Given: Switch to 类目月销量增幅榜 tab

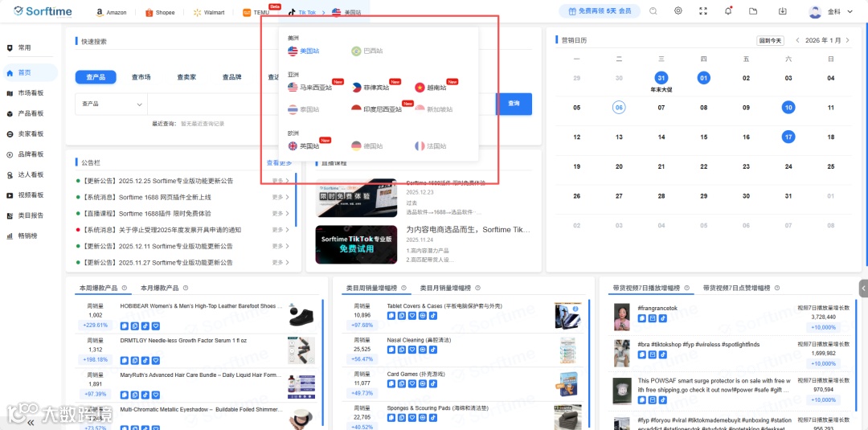Looking at the screenshot, I should 445,289.
